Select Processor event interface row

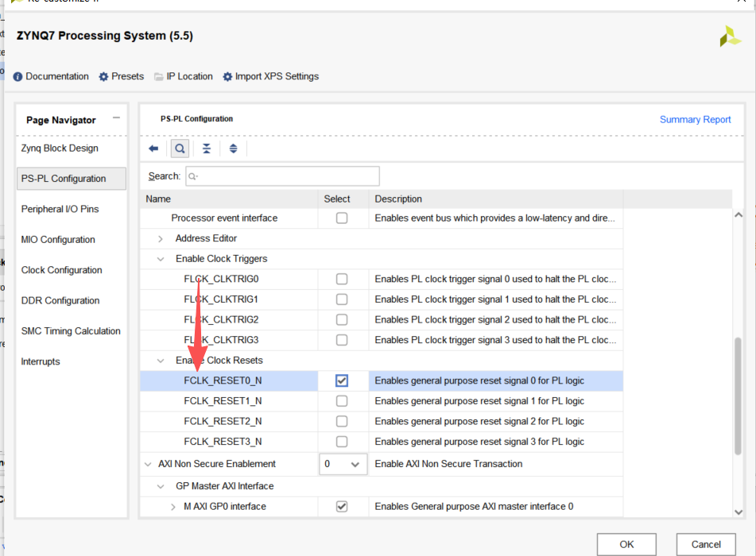pyautogui.click(x=382, y=218)
